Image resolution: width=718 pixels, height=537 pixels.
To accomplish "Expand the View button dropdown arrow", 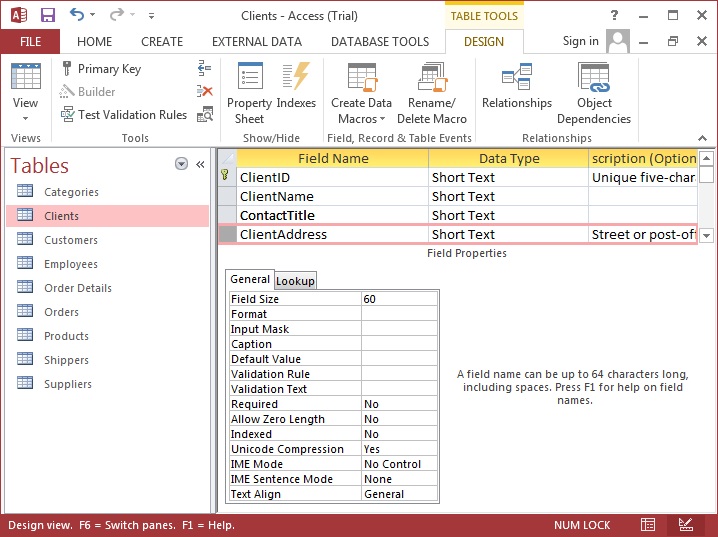I will click(x=25, y=118).
